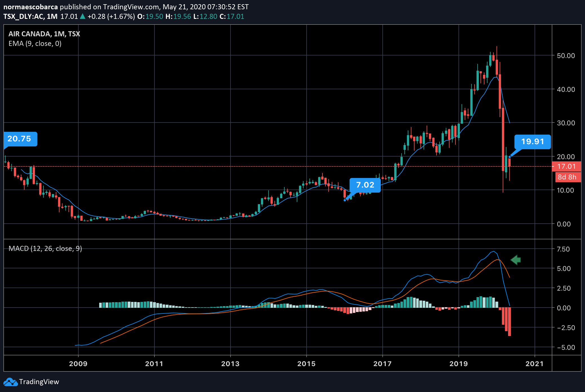Viewport: 585px width, 392px height.
Task: Click the TradingView text at bottom left
Action: point(39,382)
